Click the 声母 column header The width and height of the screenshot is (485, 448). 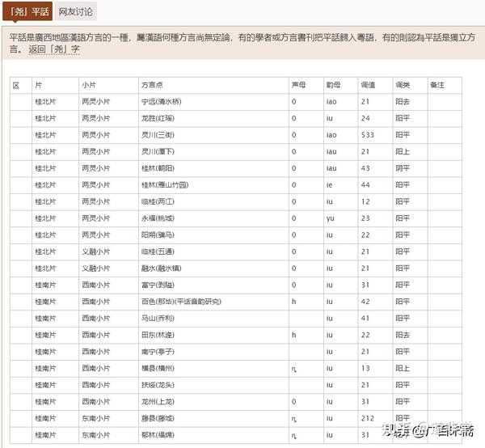tap(306, 85)
